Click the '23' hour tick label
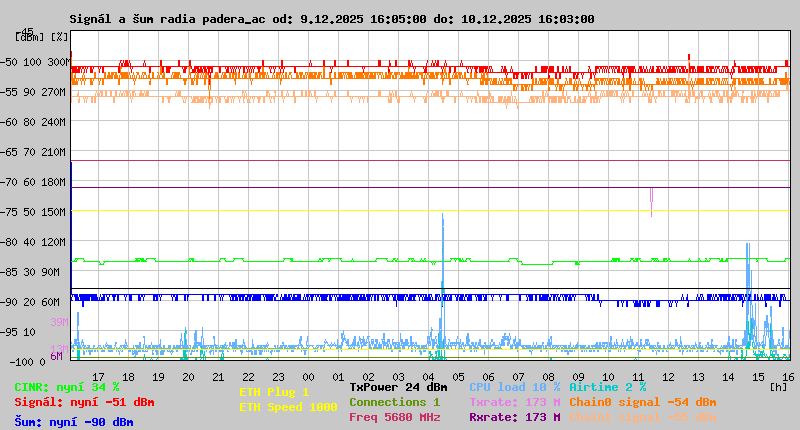 [x=278, y=377]
